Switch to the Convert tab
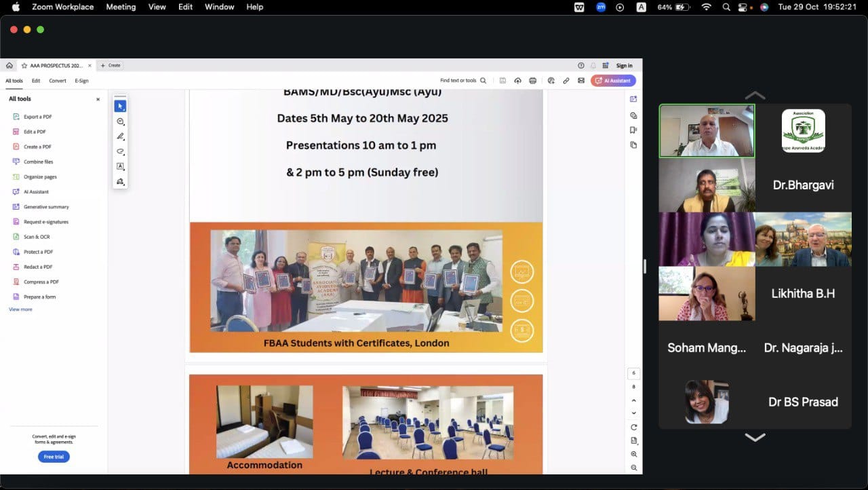Image resolution: width=868 pixels, height=490 pixels. tap(58, 81)
